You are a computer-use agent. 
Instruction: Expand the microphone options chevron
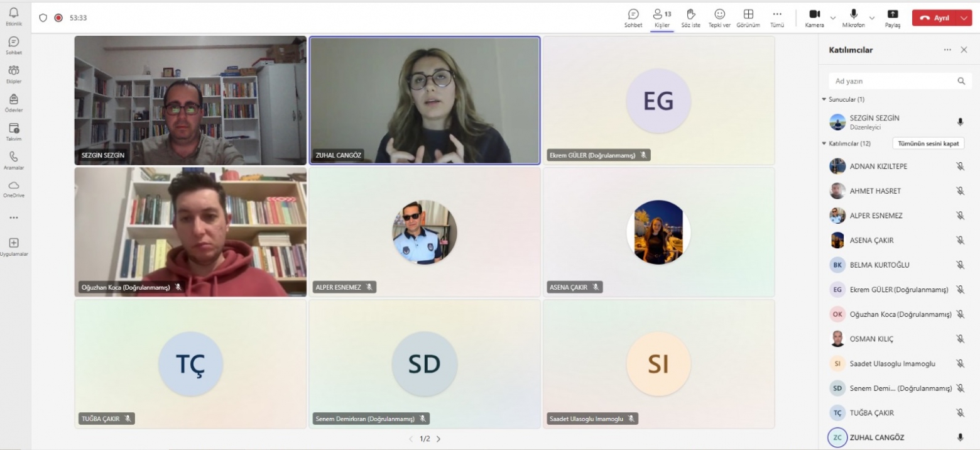(872, 18)
